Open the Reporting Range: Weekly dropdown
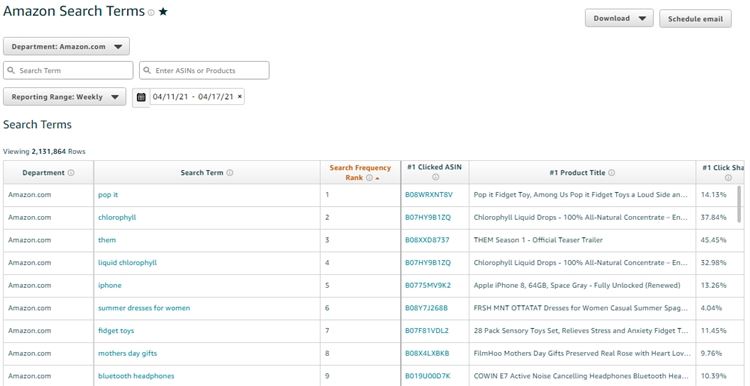 pos(65,97)
